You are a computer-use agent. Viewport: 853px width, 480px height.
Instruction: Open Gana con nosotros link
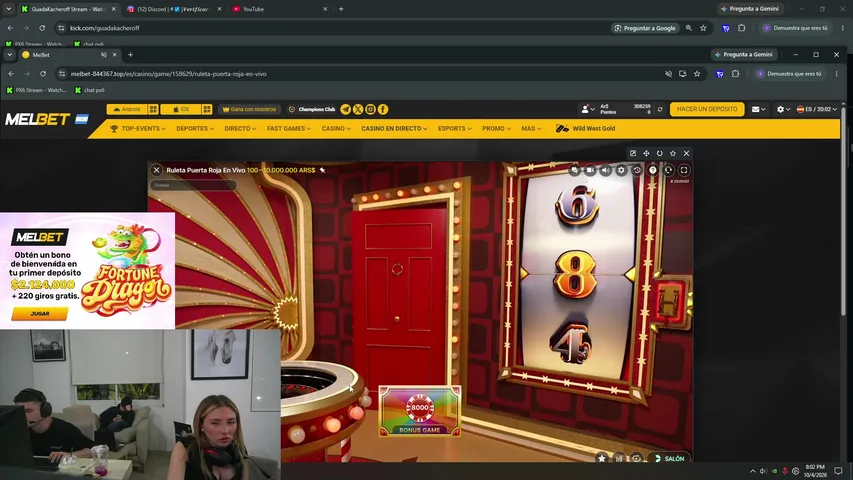pos(250,109)
